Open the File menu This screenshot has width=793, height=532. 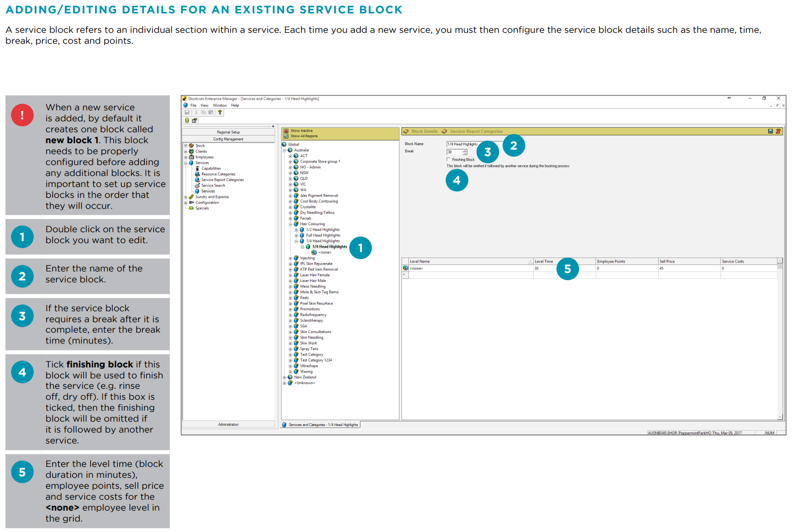tap(194, 105)
